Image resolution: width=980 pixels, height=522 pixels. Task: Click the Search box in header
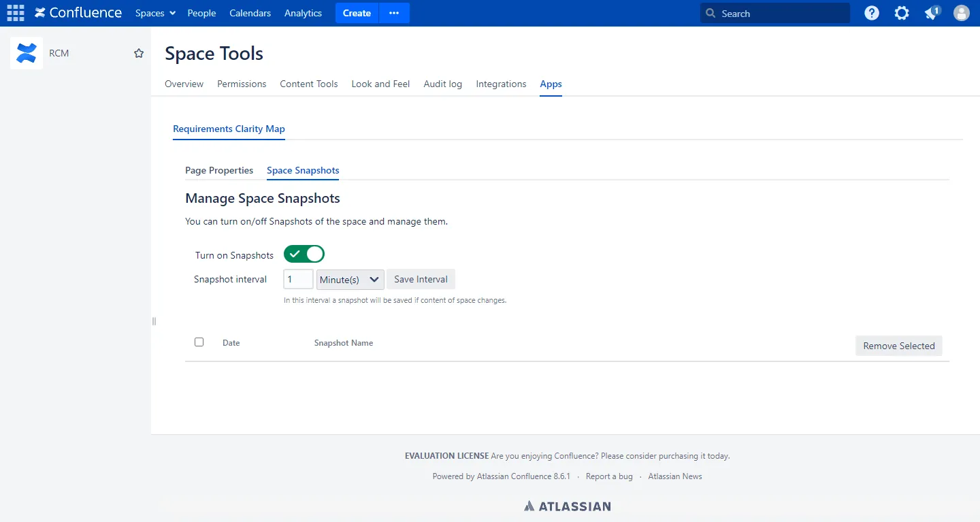pyautogui.click(x=775, y=13)
